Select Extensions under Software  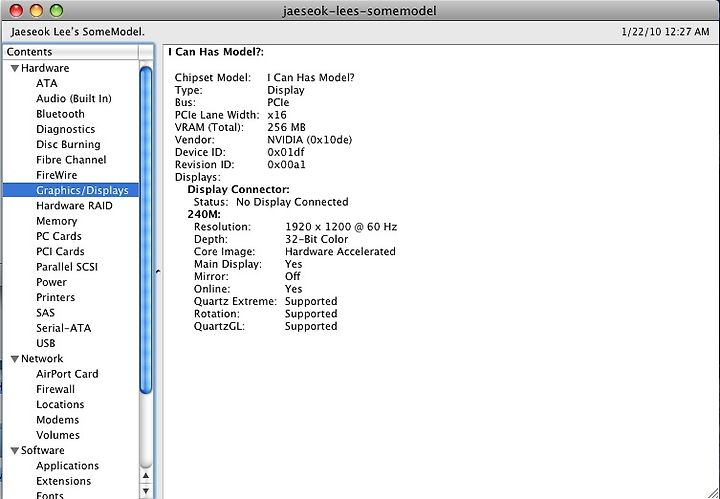click(x=64, y=481)
